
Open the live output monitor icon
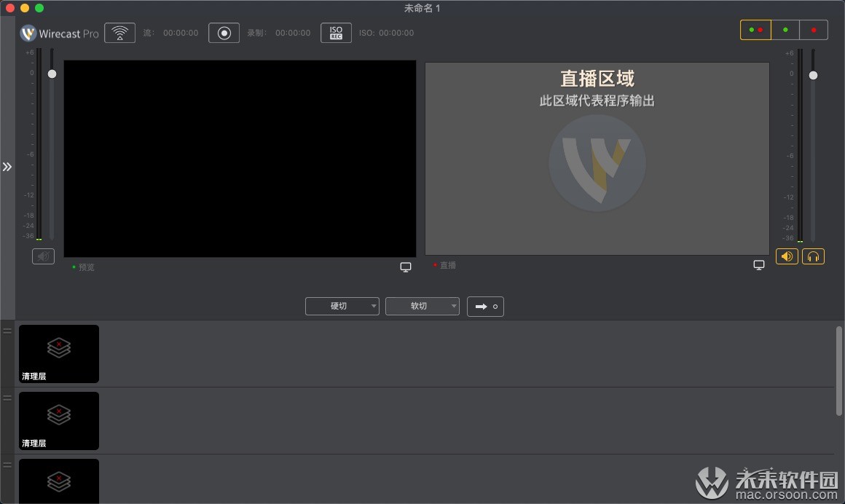759,264
